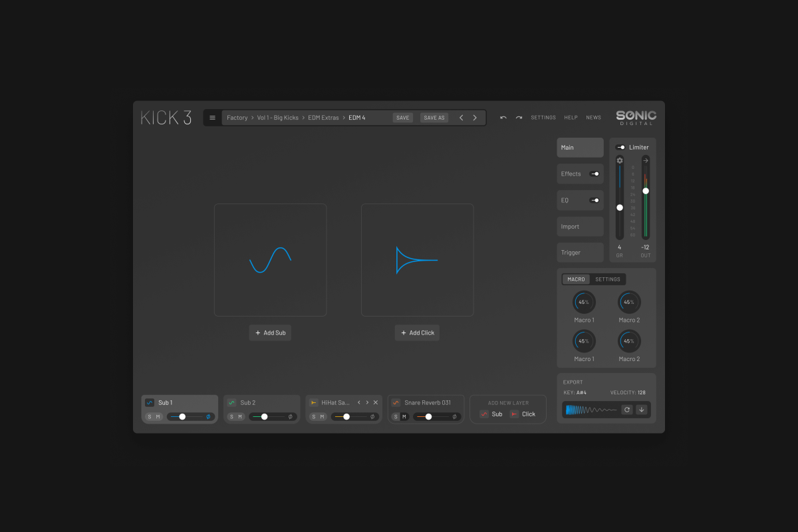Open limiter gear settings icon
This screenshot has width=798, height=532.
pos(620,160)
